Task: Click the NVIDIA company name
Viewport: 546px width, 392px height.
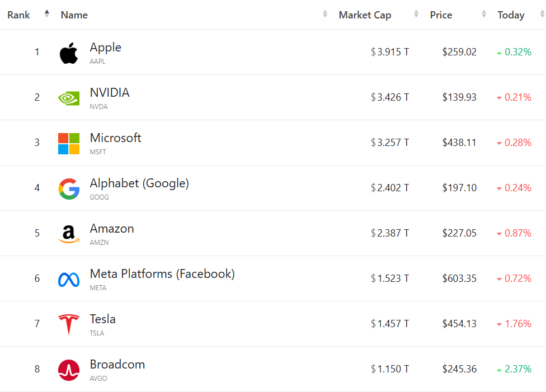Action: tap(110, 93)
